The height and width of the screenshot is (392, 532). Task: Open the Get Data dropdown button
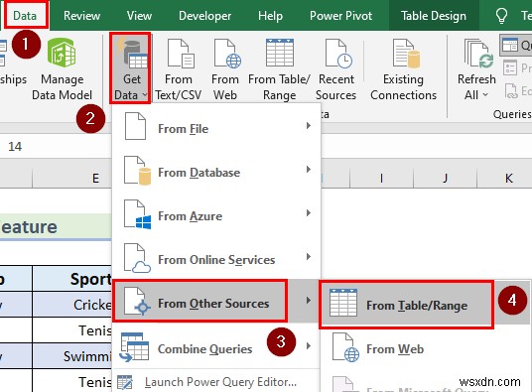131,68
